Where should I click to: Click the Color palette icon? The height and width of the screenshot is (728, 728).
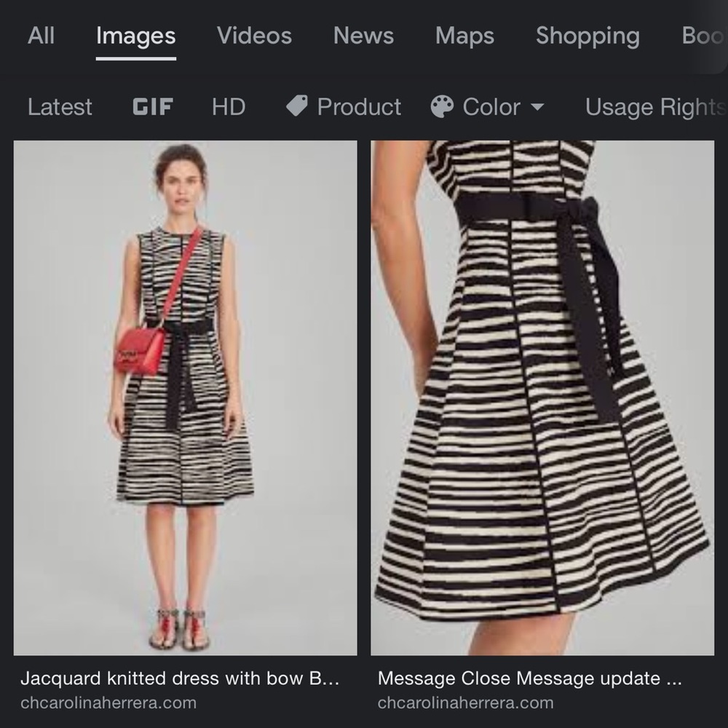tap(442, 107)
